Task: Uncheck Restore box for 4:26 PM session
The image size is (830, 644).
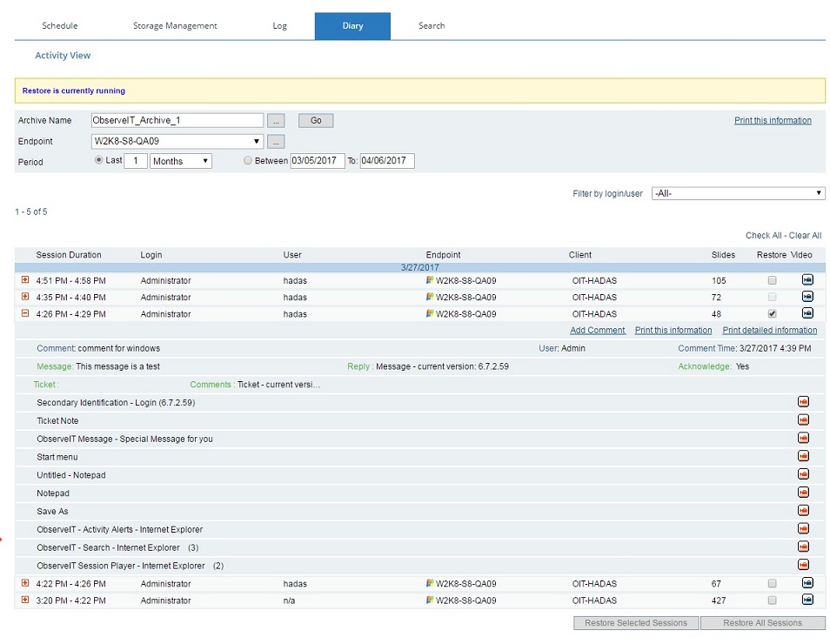Action: (772, 313)
